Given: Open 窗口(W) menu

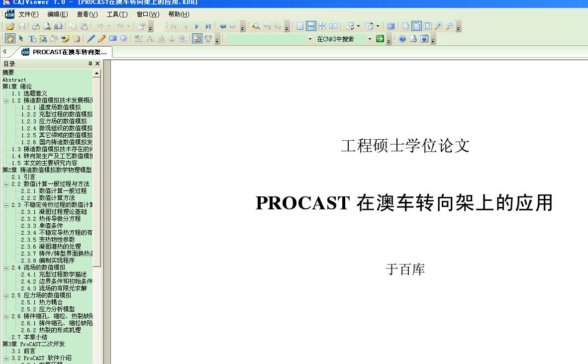Looking at the screenshot, I should [148, 14].
